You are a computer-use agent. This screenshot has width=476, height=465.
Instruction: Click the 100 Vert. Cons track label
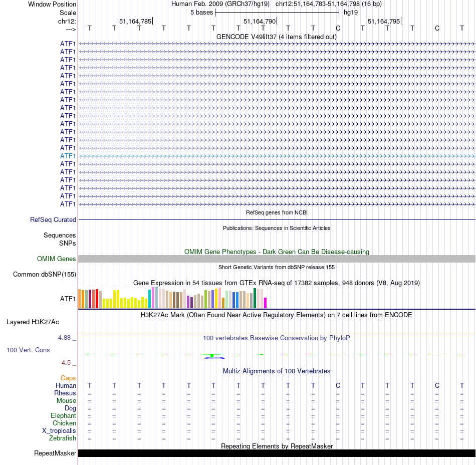(x=28, y=350)
